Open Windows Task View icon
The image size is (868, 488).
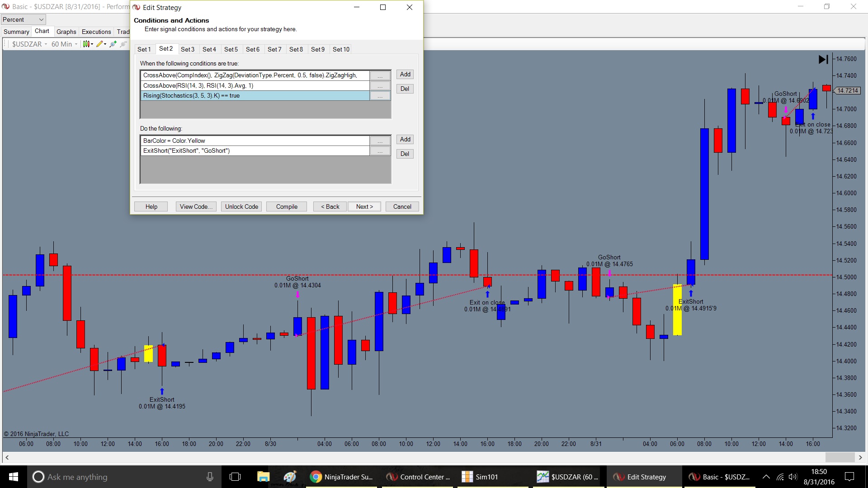[x=235, y=477]
